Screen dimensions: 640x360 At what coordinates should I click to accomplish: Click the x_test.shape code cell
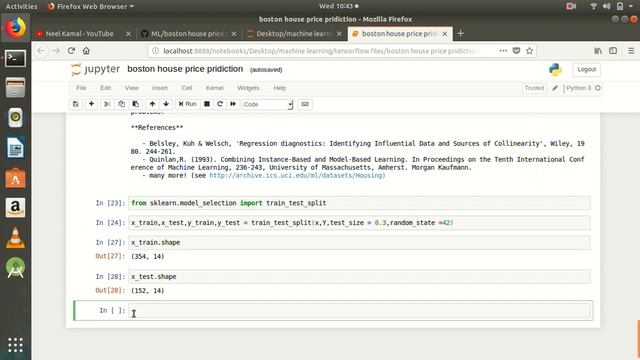tap(359, 276)
